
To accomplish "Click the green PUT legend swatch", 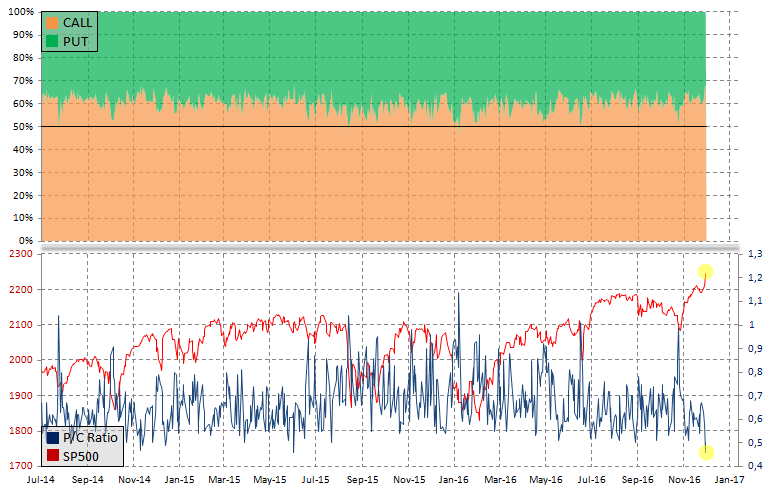I will click(x=53, y=40).
